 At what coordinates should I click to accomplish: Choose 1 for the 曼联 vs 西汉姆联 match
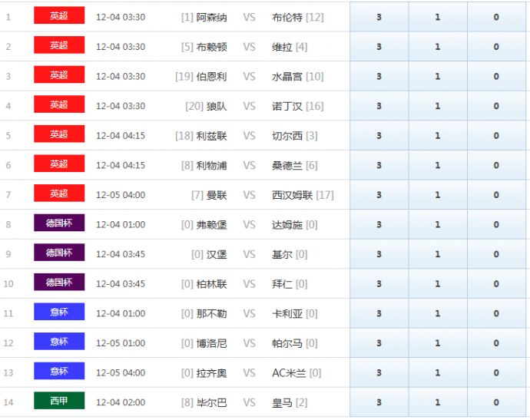[438, 195]
